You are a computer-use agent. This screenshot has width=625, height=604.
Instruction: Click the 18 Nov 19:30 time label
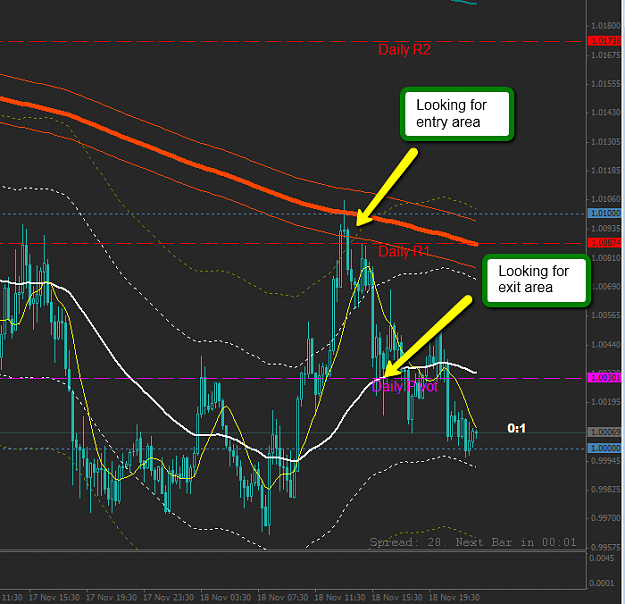click(x=454, y=598)
